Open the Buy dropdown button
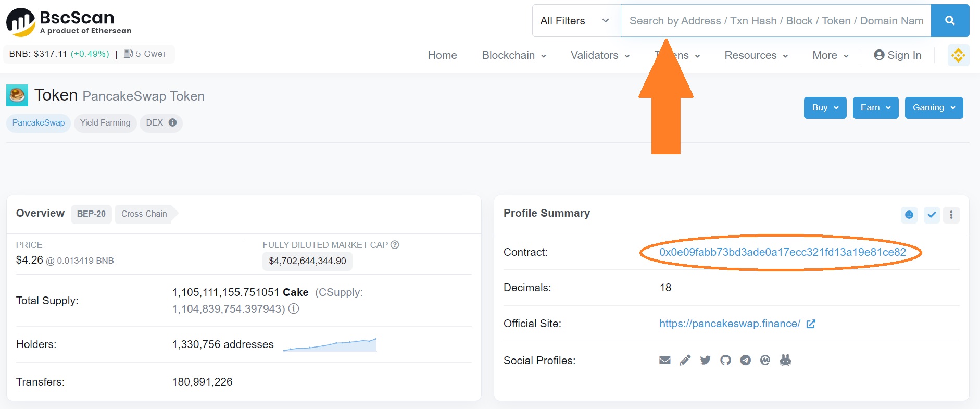Viewport: 980px width, 409px height. pos(825,108)
